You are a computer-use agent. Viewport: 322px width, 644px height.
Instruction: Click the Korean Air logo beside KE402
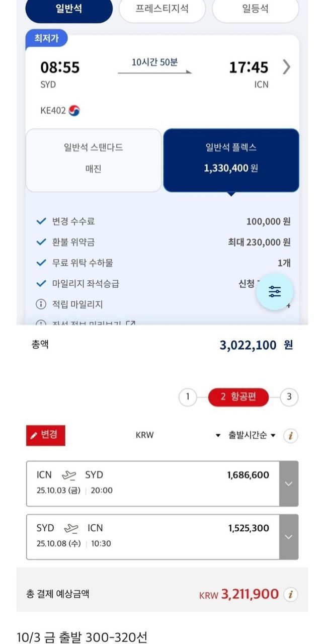coord(74,110)
